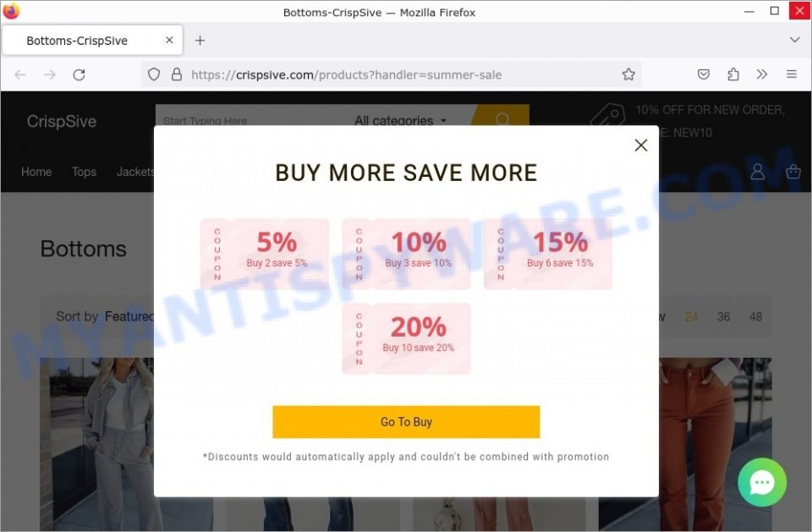Close the Buy More Save More popup
812x532 pixels.
tap(640, 145)
